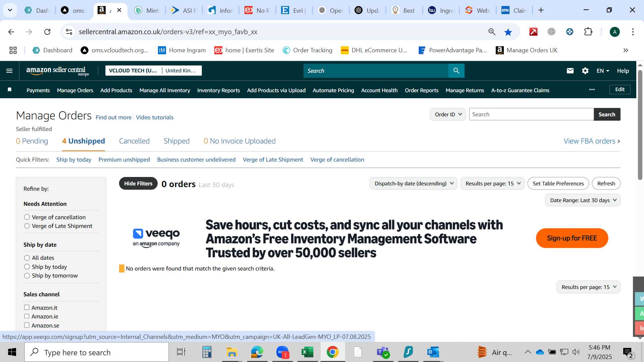Open Outlook from the taskbar

click(x=433, y=352)
